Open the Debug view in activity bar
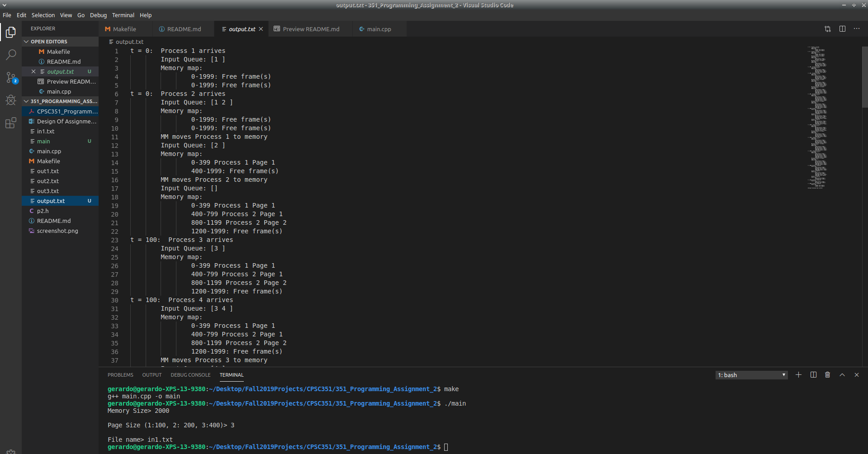868x454 pixels. [11, 100]
